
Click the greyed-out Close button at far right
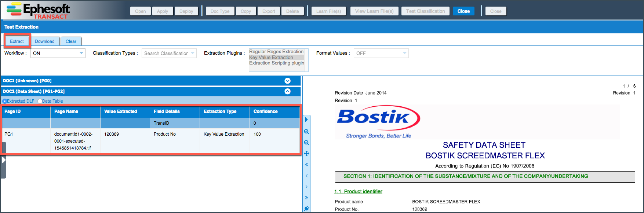pyautogui.click(x=496, y=11)
